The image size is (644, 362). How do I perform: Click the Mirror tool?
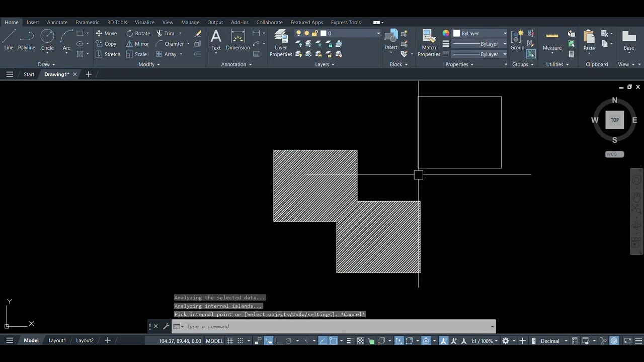pos(137,44)
